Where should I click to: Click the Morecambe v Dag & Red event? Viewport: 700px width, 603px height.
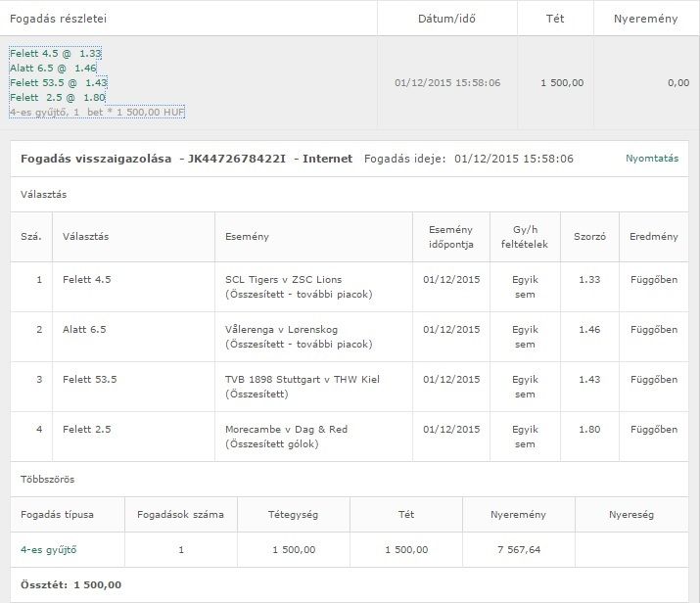click(x=284, y=429)
